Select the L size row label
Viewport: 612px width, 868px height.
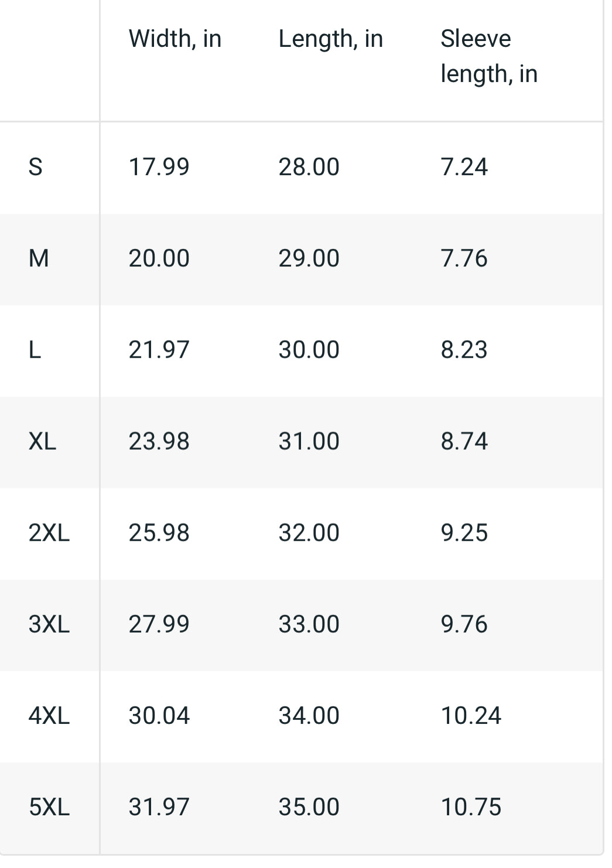point(35,350)
